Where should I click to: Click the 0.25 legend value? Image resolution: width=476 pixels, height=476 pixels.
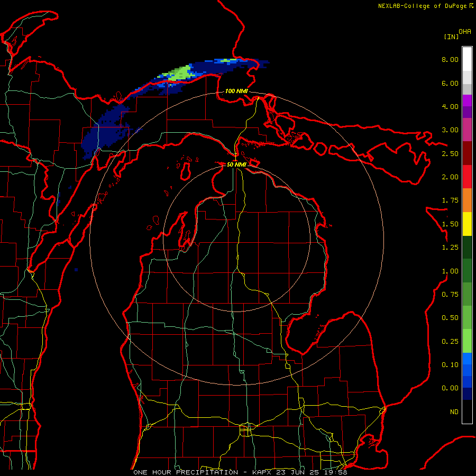pos(450,342)
